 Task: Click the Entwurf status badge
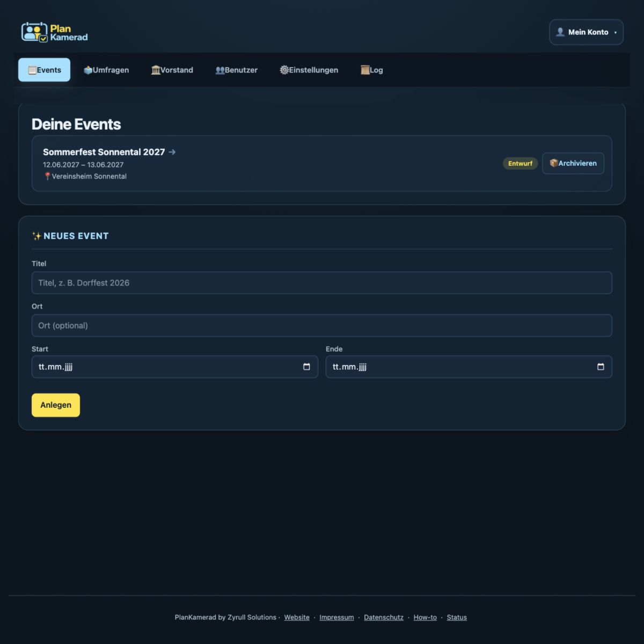(520, 163)
